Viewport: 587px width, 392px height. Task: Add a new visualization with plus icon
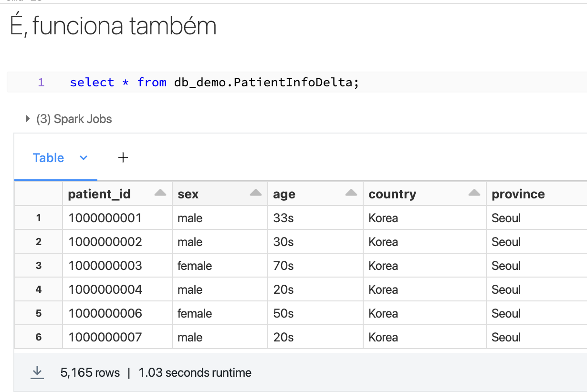[x=123, y=157]
